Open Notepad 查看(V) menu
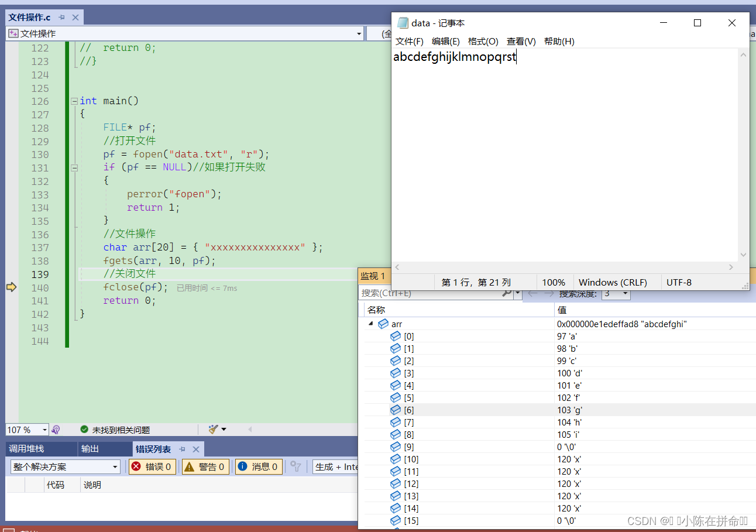The image size is (756, 532). [x=521, y=41]
